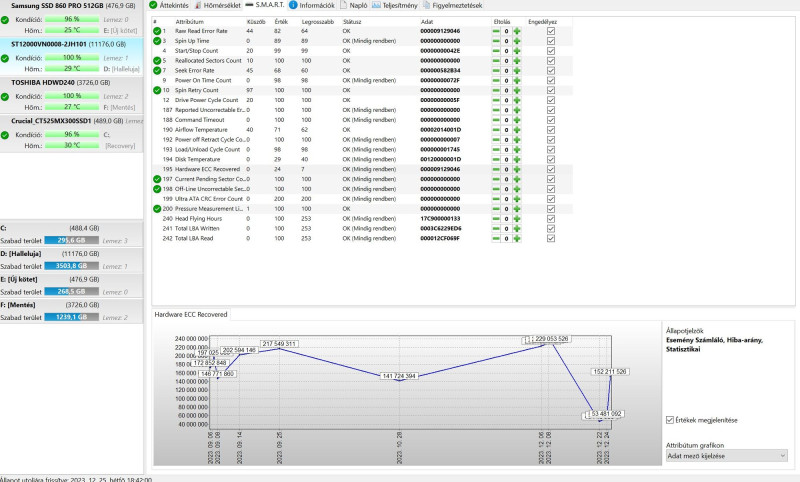This screenshot has width=800, height=482.
Task: Click Pressure Measurement Limit row
Action: (362, 209)
